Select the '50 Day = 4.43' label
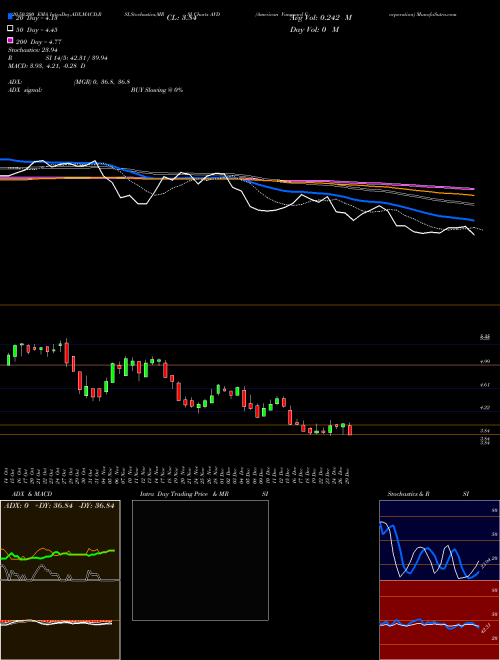 tap(37, 30)
